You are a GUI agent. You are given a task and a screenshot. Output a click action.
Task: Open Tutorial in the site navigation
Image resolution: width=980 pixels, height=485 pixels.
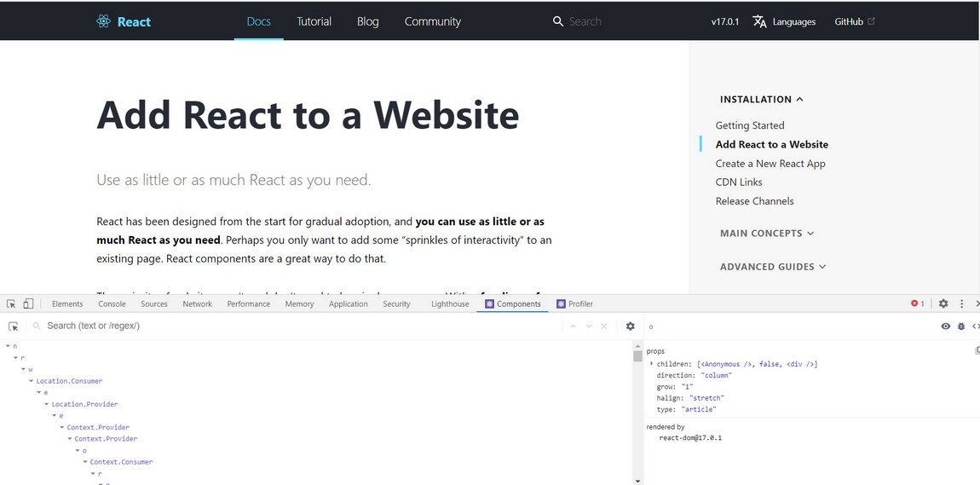point(314,21)
